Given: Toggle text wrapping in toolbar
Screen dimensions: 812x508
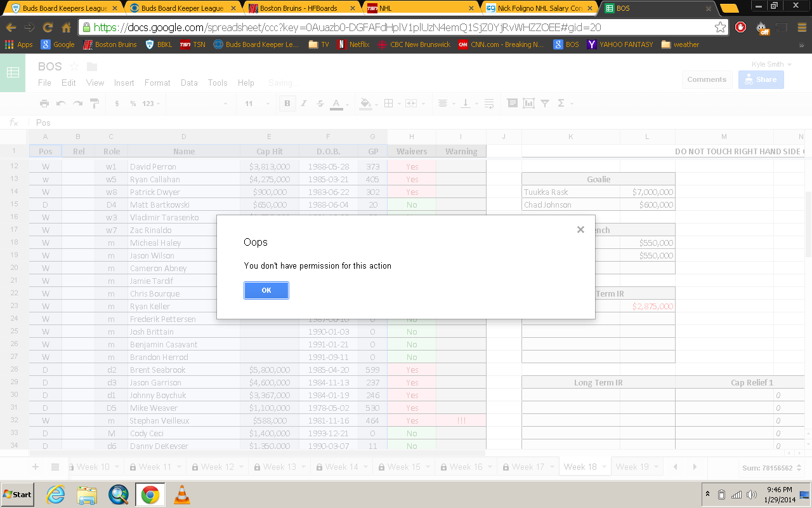Looking at the screenshot, I should pyautogui.click(x=489, y=104).
